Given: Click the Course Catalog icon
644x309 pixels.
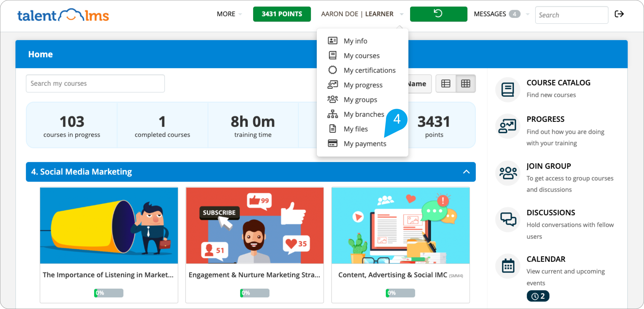Looking at the screenshot, I should (x=507, y=90).
